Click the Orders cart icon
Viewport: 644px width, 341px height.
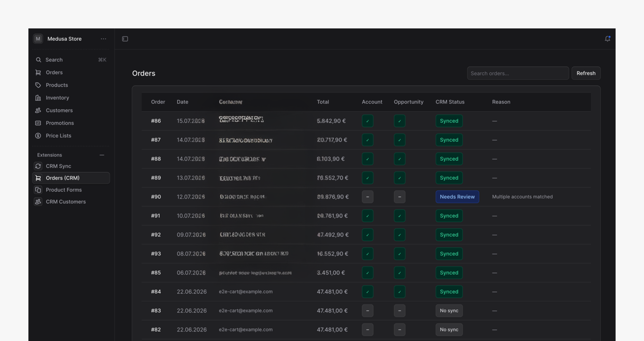coord(38,72)
